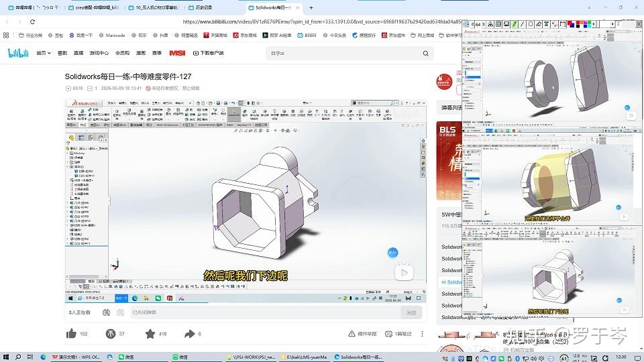Open the 行业分类 bookmark folder
Screen dimensions: 644x362
pos(30,36)
